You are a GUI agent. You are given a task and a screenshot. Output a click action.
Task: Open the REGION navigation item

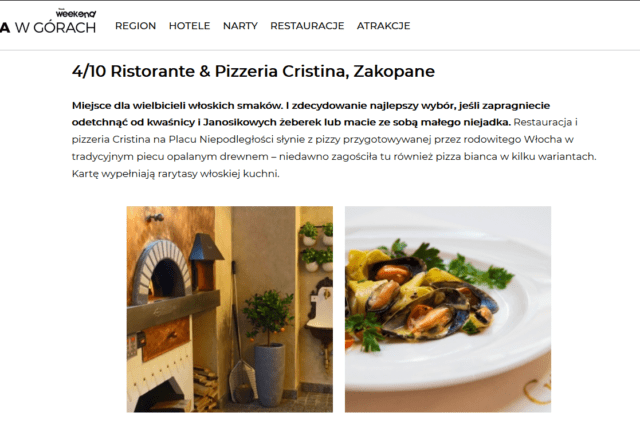pyautogui.click(x=136, y=26)
